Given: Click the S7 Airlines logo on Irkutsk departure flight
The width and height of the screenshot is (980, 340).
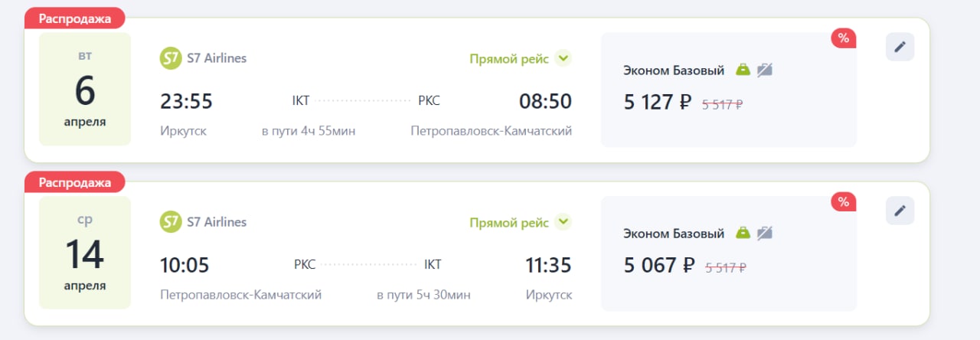Looking at the screenshot, I should pos(170,58).
